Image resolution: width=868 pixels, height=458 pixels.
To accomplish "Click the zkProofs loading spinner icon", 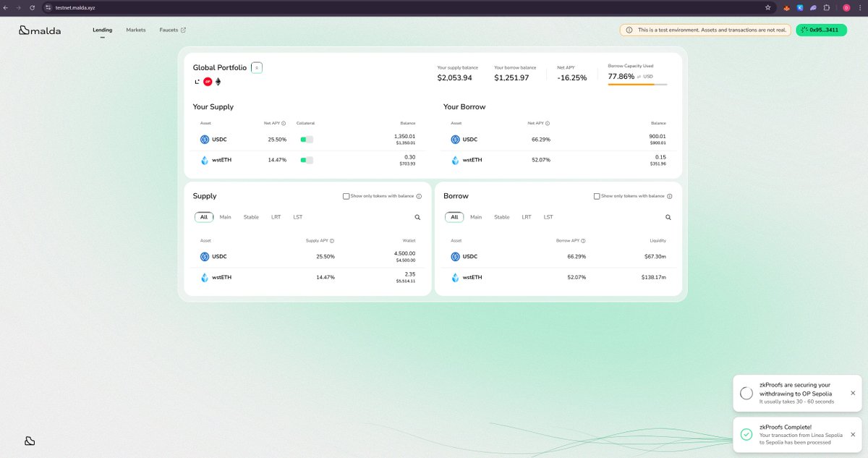I will click(x=746, y=394).
